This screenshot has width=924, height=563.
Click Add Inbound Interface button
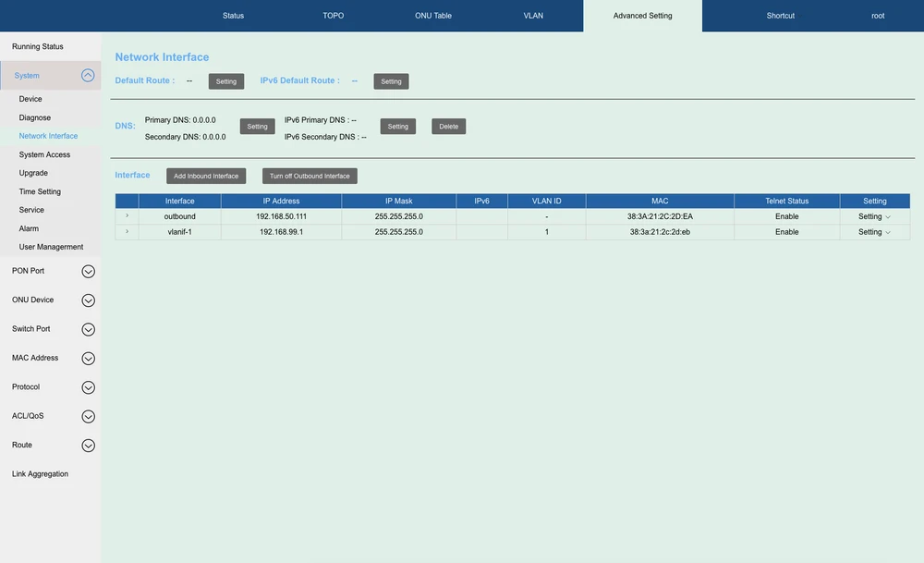coord(206,176)
